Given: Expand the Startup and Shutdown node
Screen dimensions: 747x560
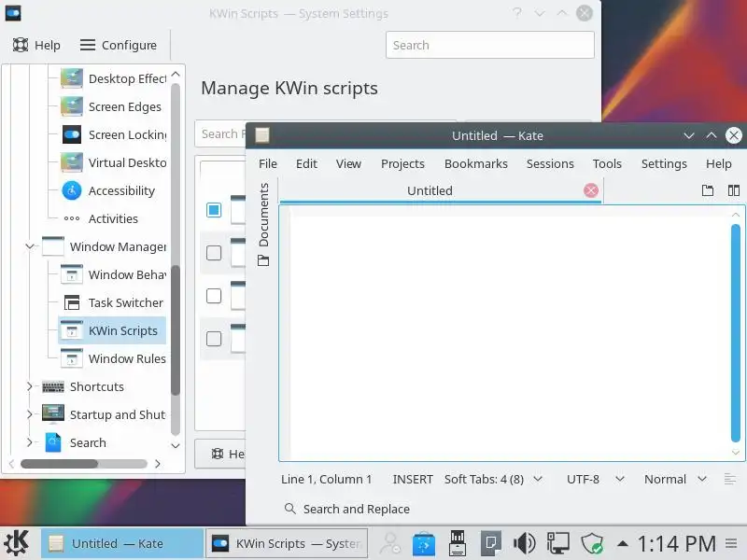Looking at the screenshot, I should pos(30,414).
